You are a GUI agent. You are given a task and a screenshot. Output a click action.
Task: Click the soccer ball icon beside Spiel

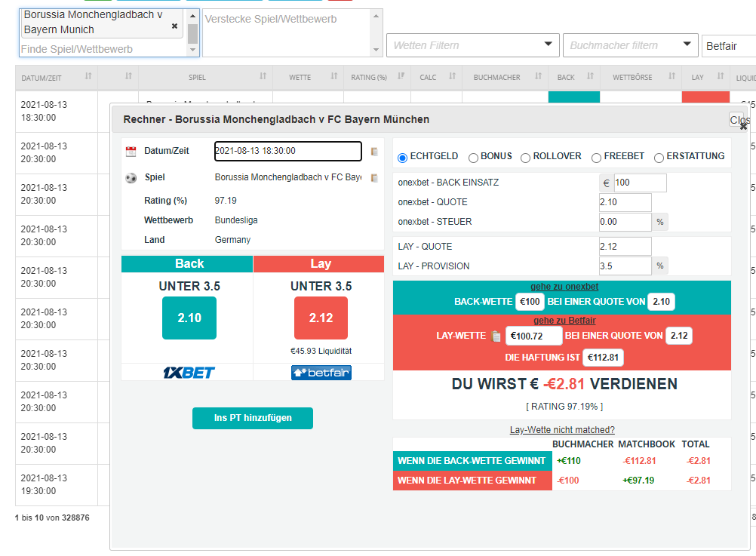(x=131, y=178)
